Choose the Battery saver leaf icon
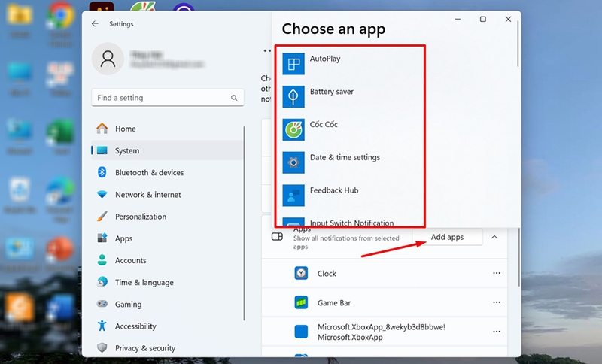The height and width of the screenshot is (364, 602). 293,97
